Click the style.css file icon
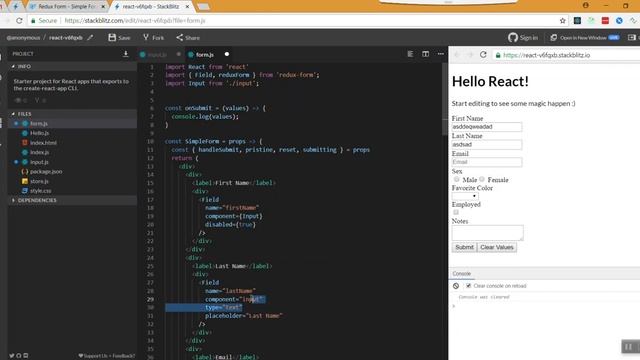 [x=24, y=191]
